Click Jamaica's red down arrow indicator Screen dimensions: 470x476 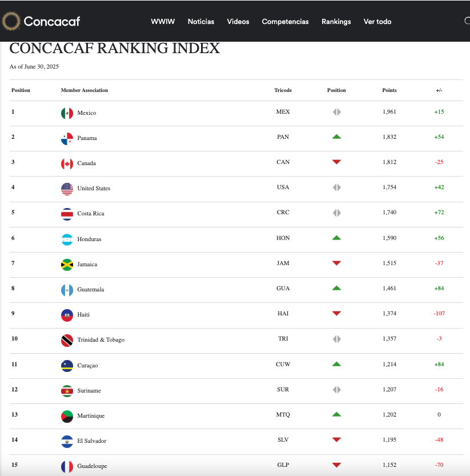coord(336,263)
